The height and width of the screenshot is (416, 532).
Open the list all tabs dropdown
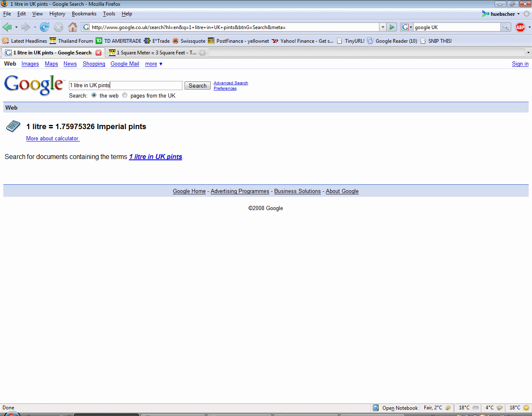(x=528, y=52)
